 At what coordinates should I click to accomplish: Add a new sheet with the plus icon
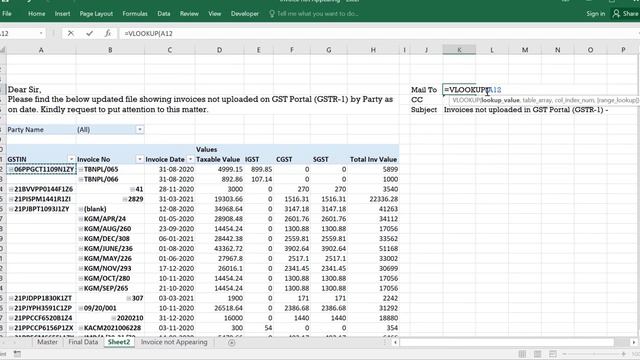(231, 343)
